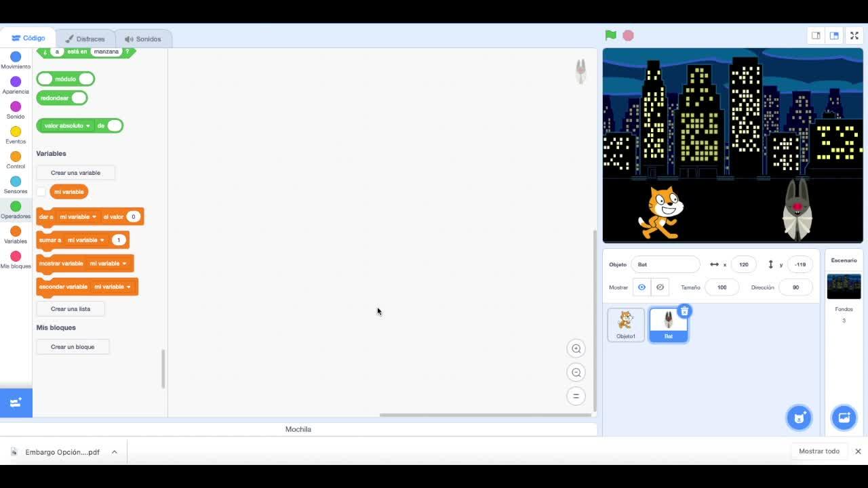Open the Apariencia block category
868x488 pixels.
coord(16,85)
